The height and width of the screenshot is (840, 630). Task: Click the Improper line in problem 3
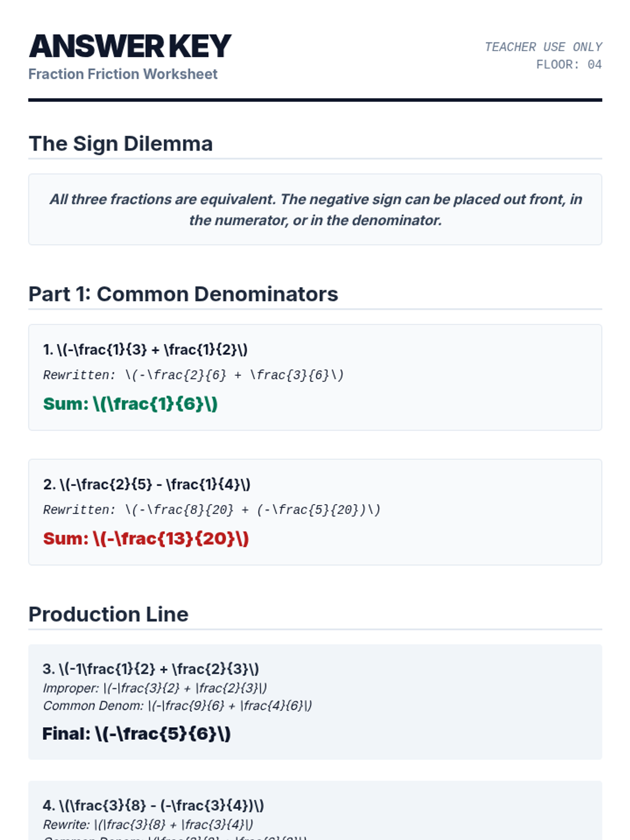point(155,688)
